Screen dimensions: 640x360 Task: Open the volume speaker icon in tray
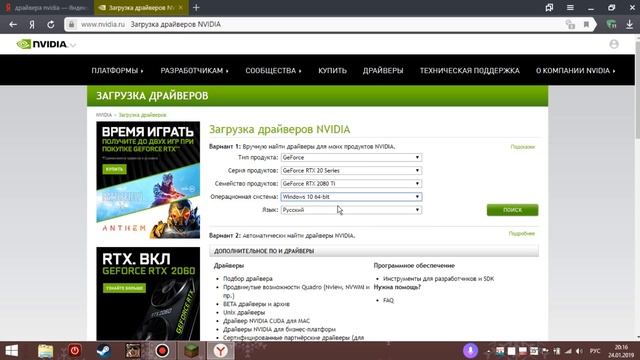(x=579, y=351)
